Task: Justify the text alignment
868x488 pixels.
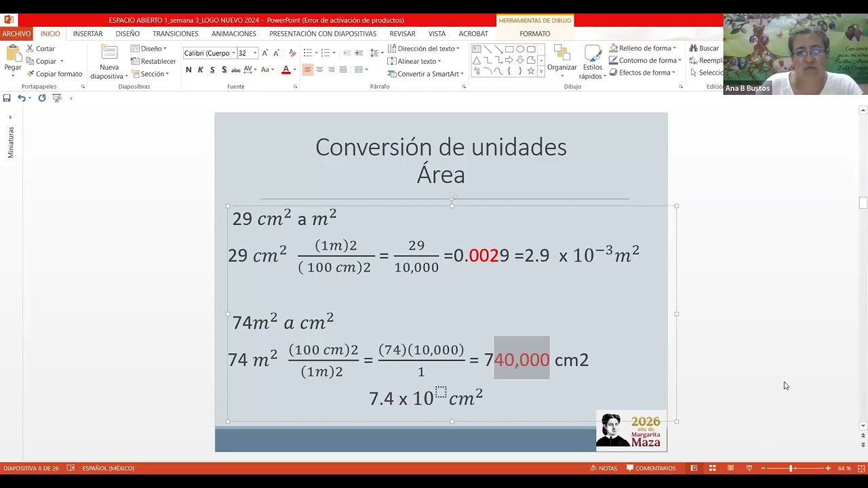Action: click(x=343, y=70)
